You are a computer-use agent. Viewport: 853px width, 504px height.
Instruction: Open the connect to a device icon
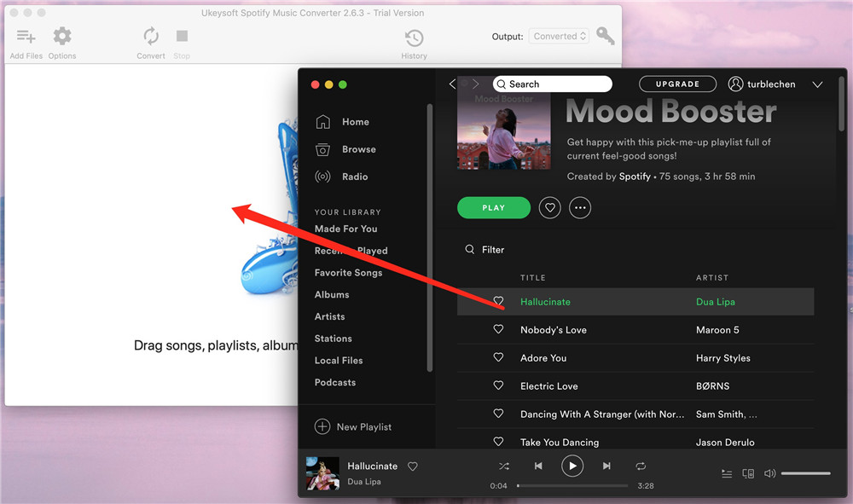point(749,473)
